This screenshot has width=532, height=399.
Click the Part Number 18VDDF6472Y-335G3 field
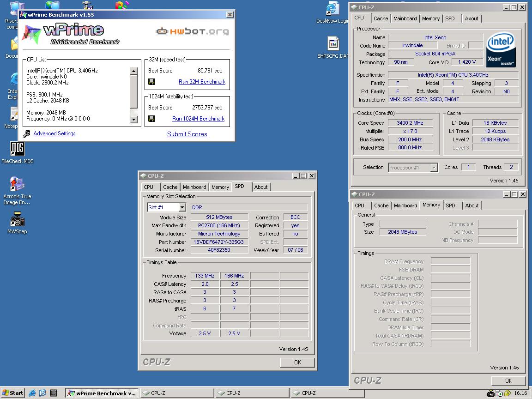point(219,242)
